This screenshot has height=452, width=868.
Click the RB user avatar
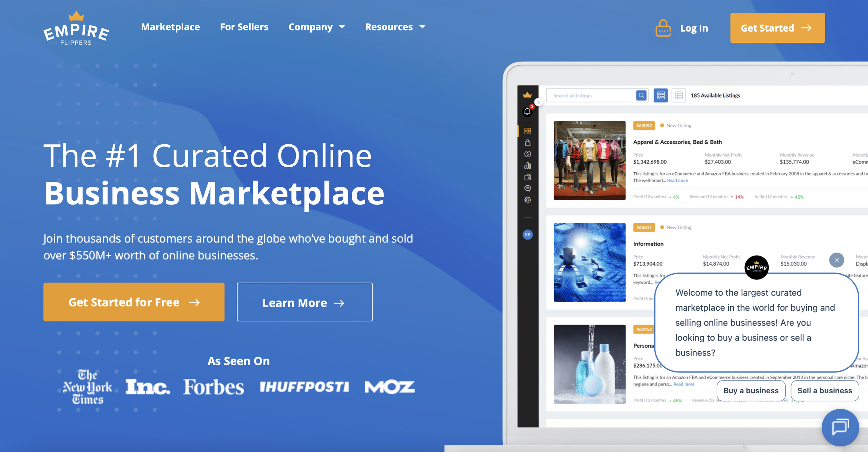pos(527,235)
